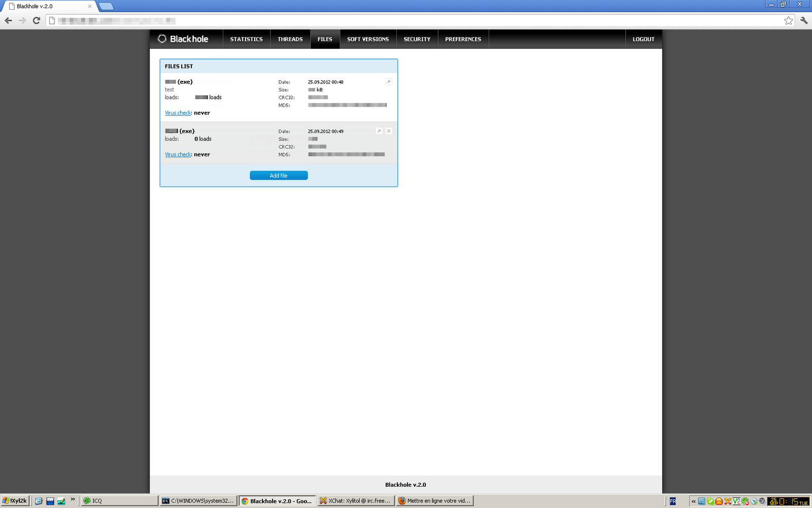Screen dimensions: 812x508
Task: Click the XChat tray icon
Action: pos(728,501)
